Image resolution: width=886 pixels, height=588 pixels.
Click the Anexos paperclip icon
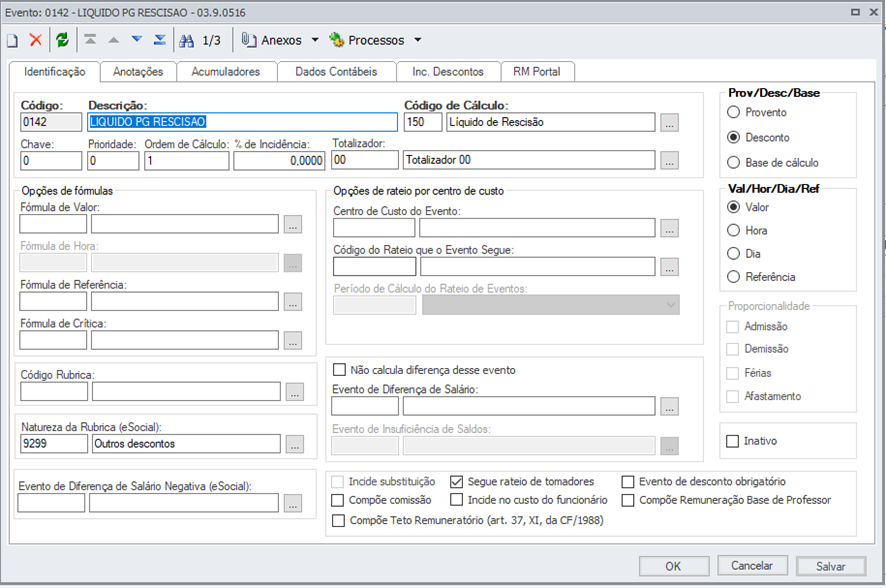(249, 40)
